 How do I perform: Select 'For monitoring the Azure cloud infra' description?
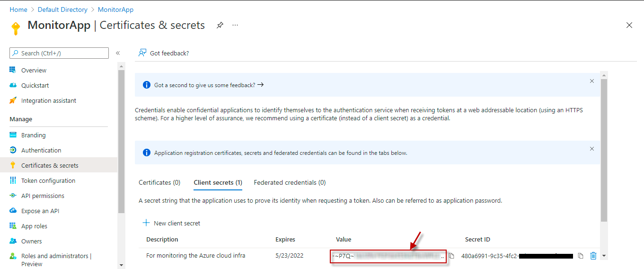196,255
